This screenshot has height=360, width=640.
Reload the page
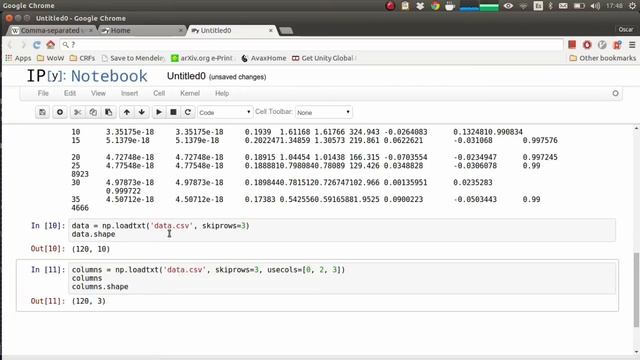(x=37, y=44)
